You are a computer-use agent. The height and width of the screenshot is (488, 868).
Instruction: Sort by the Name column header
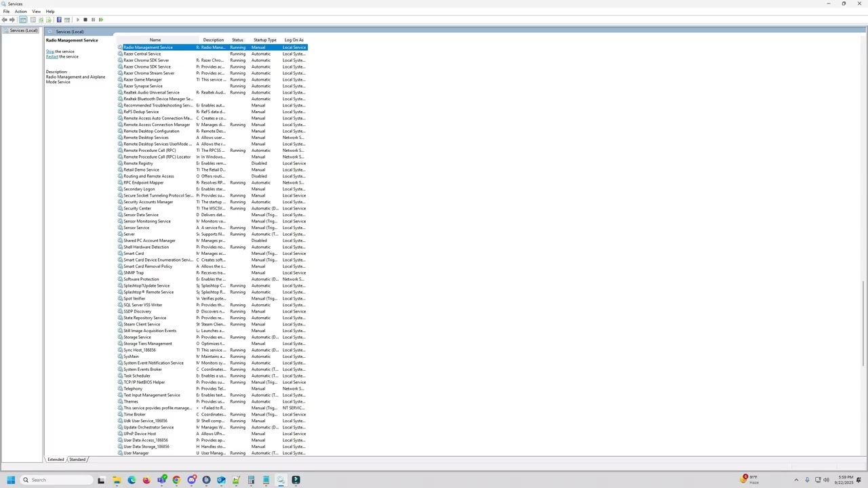[155, 40]
